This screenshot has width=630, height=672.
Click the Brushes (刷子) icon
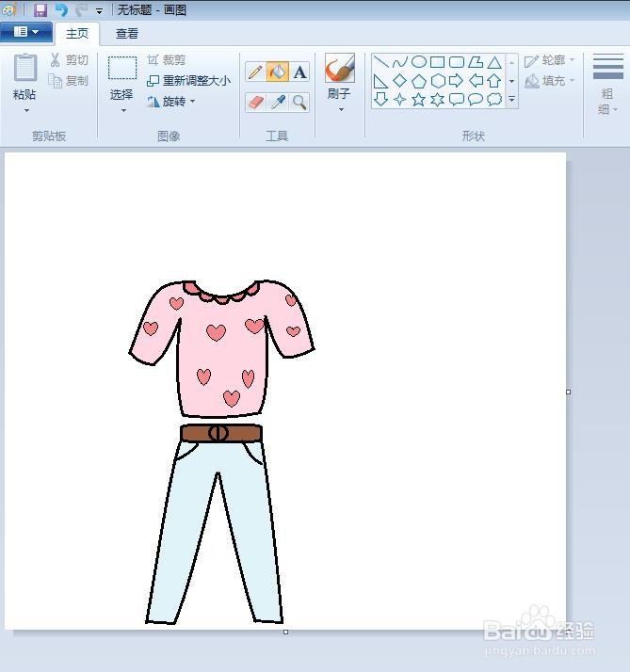pyautogui.click(x=339, y=68)
